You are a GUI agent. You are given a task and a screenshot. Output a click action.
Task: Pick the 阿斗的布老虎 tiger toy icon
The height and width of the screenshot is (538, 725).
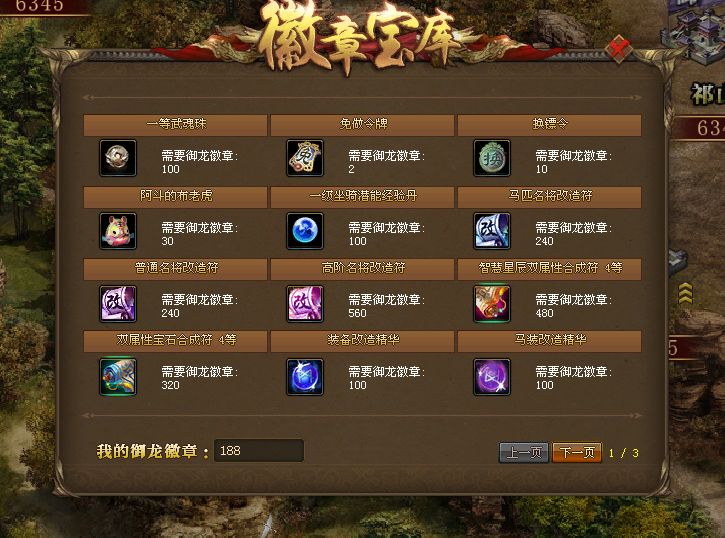click(118, 231)
